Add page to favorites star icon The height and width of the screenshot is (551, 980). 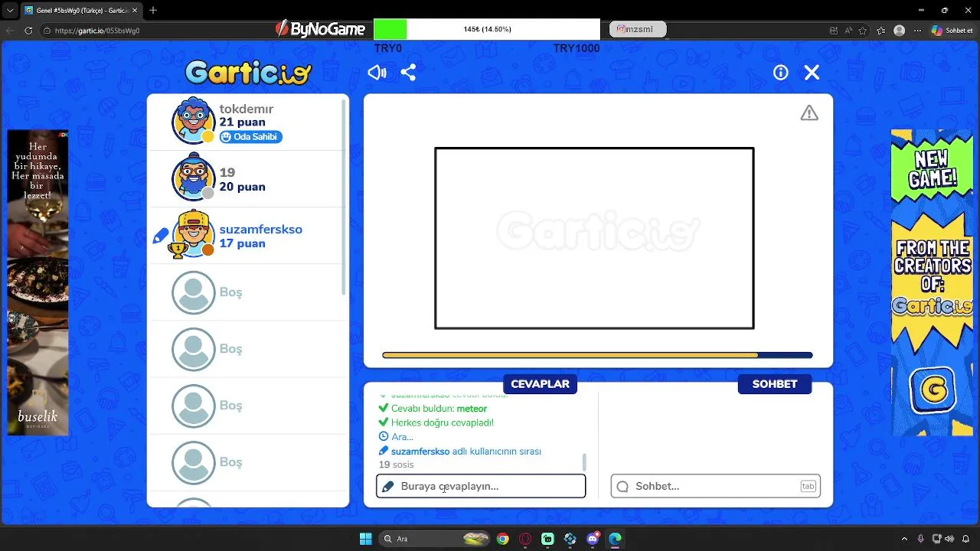(x=863, y=31)
